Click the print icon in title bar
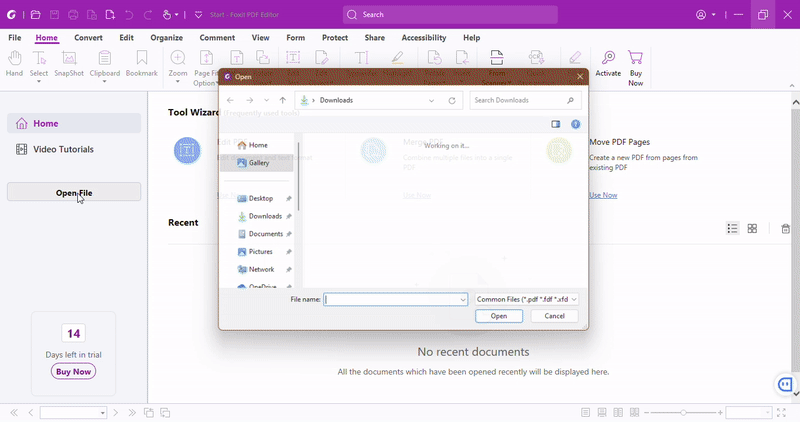 [x=73, y=15]
